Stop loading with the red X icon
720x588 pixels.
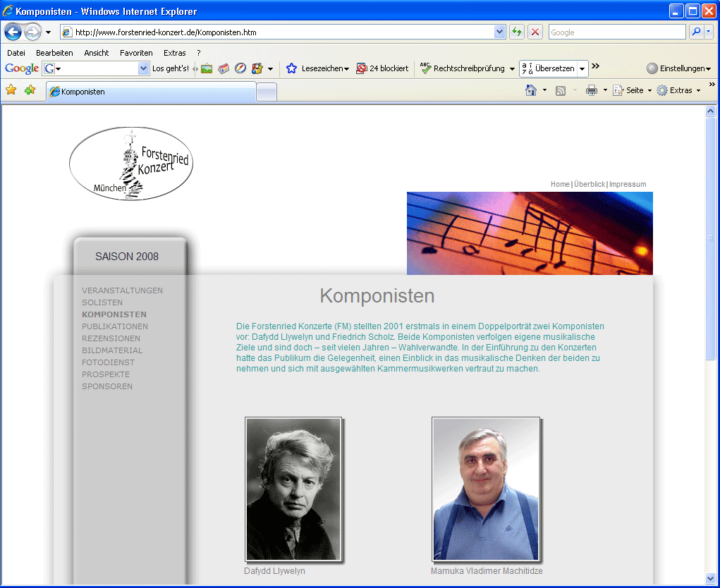[535, 32]
